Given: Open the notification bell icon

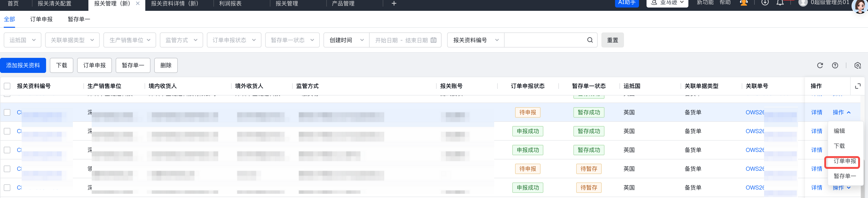Looking at the screenshot, I should (x=780, y=3).
